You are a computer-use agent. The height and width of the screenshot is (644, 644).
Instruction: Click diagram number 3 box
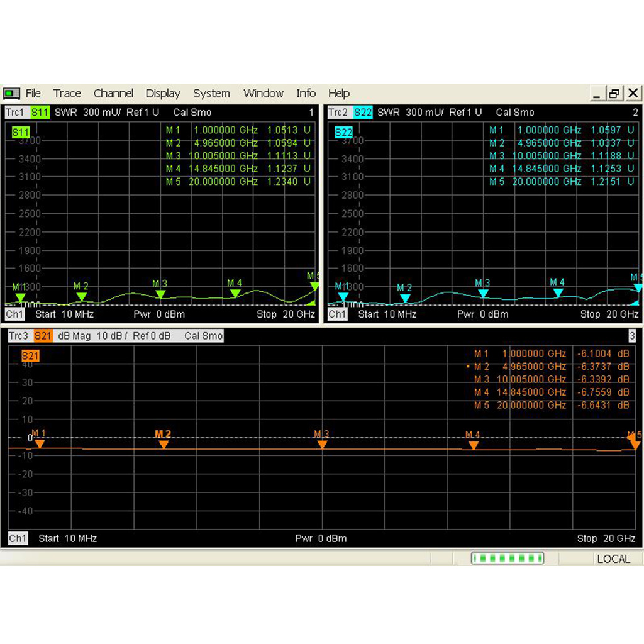click(x=632, y=336)
